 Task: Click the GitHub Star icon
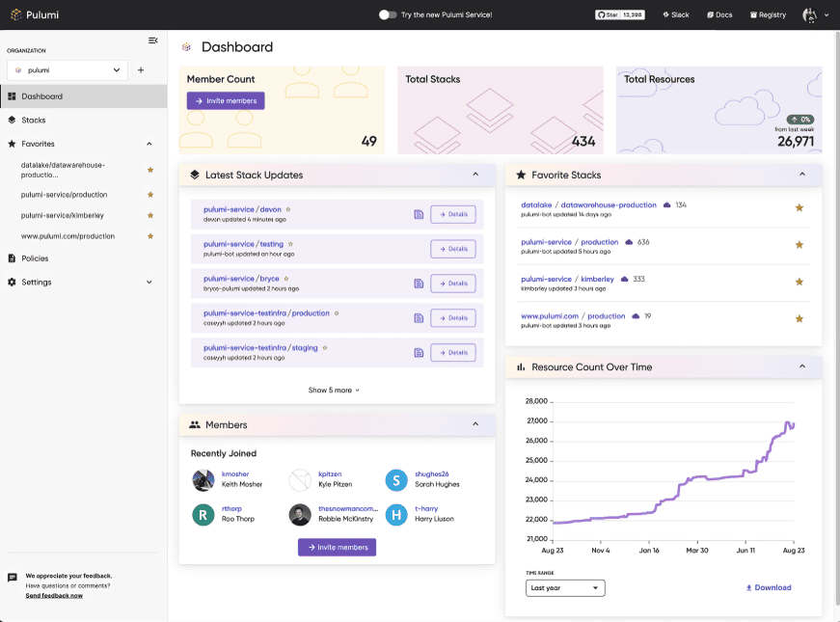(x=603, y=14)
